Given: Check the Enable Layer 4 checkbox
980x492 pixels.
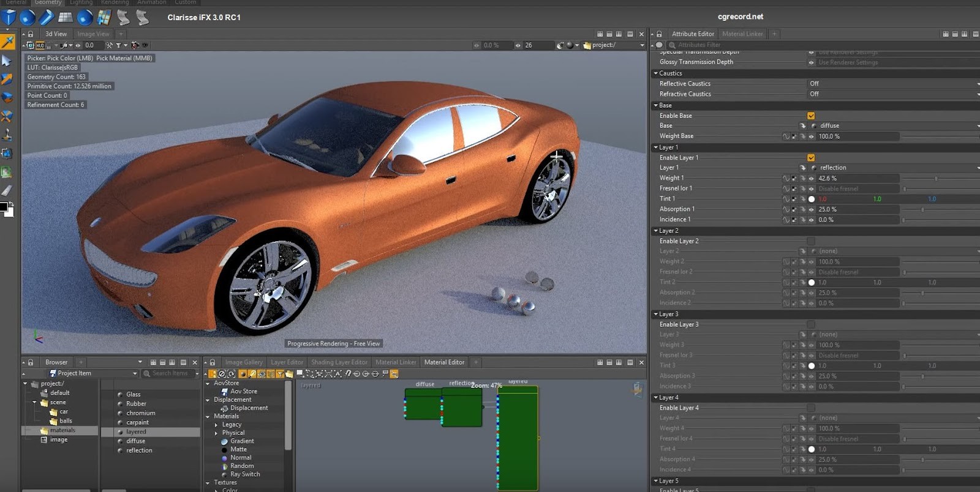Looking at the screenshot, I should (811, 408).
